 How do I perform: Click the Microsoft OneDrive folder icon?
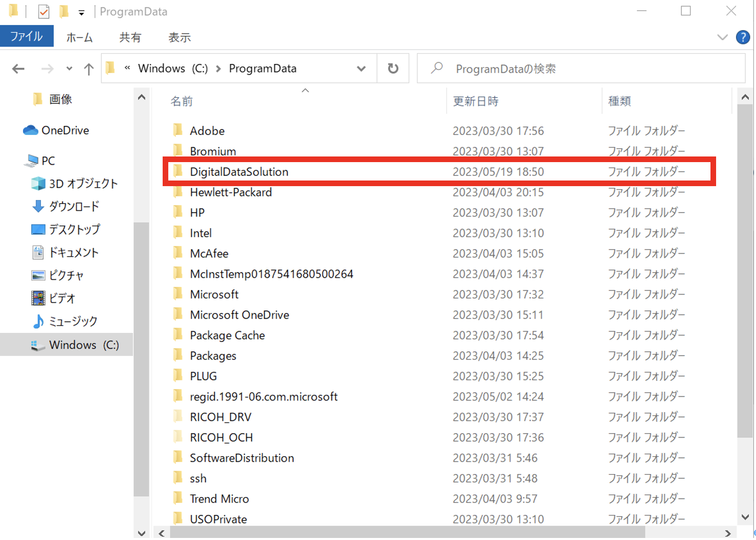pos(177,314)
